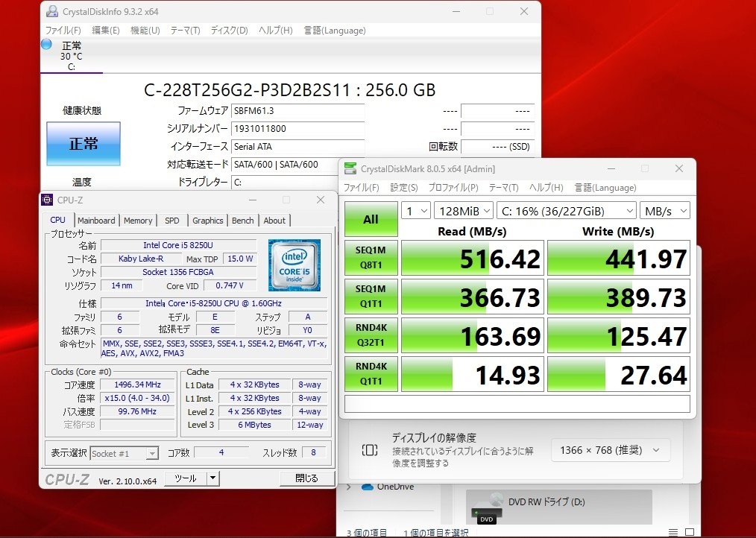
Task: Open CrystalDiskInfo ファイル(F) menu
Action: [63, 31]
